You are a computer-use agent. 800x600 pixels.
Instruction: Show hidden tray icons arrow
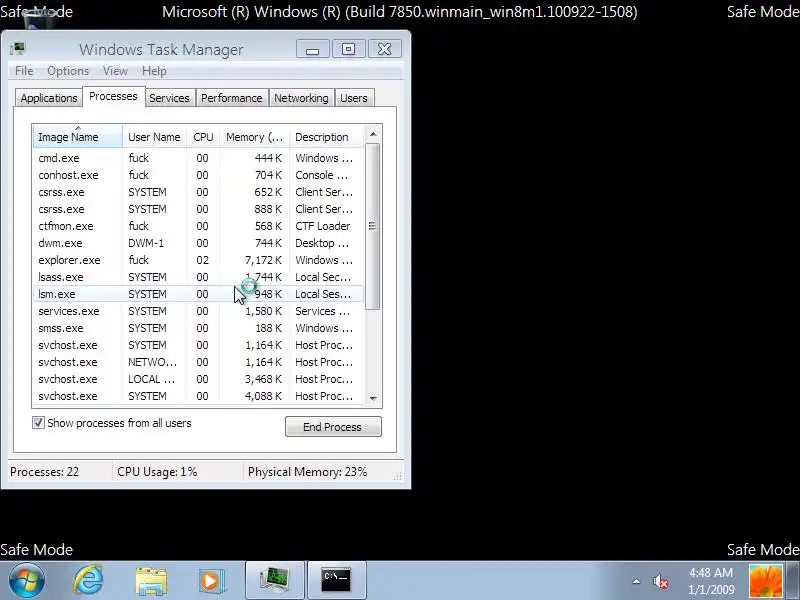point(636,581)
